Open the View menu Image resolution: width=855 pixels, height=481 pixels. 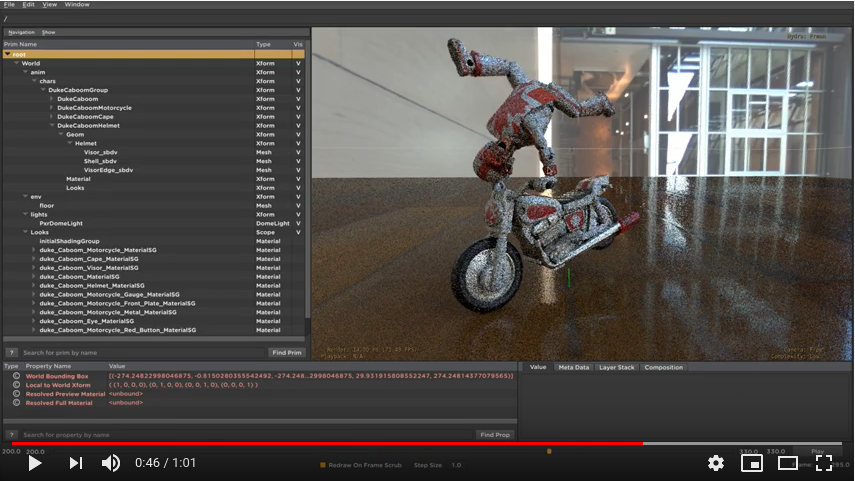pos(50,4)
